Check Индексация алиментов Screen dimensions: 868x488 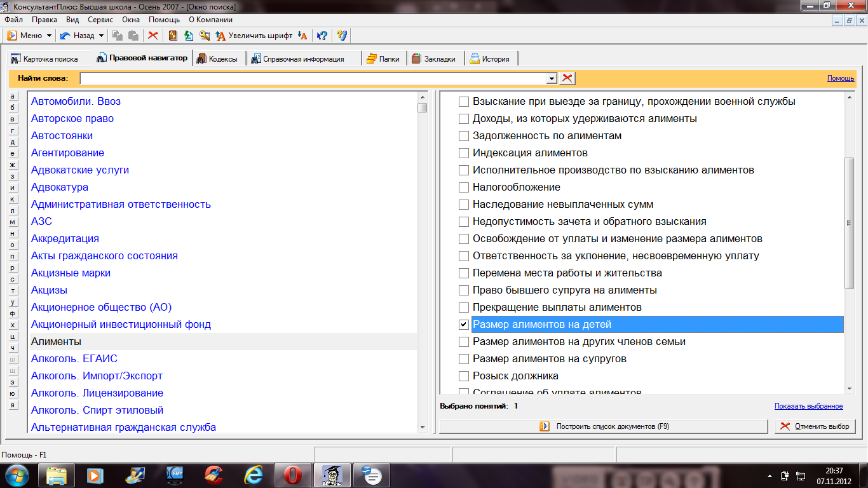[464, 153]
